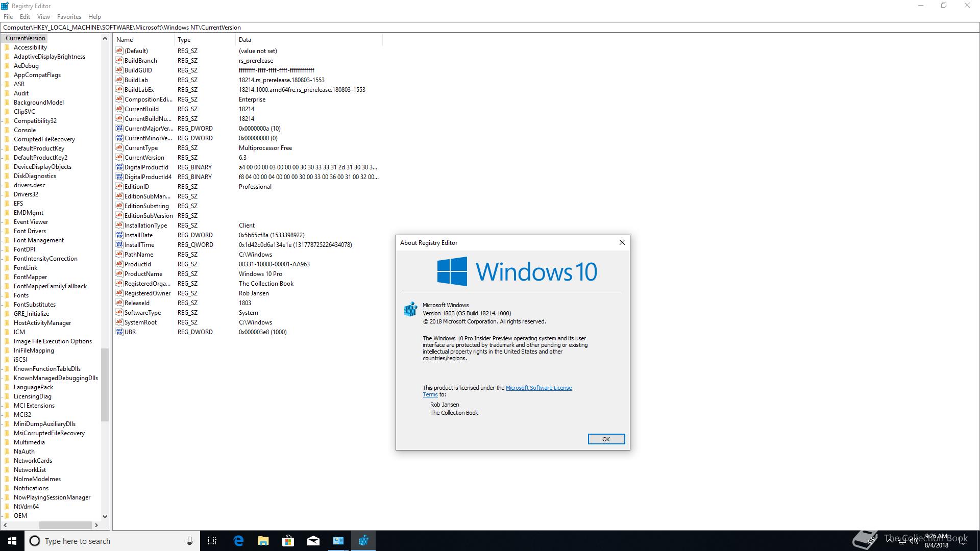The image size is (980, 551).
Task: Click the Fonts folder icon
Action: point(7,295)
